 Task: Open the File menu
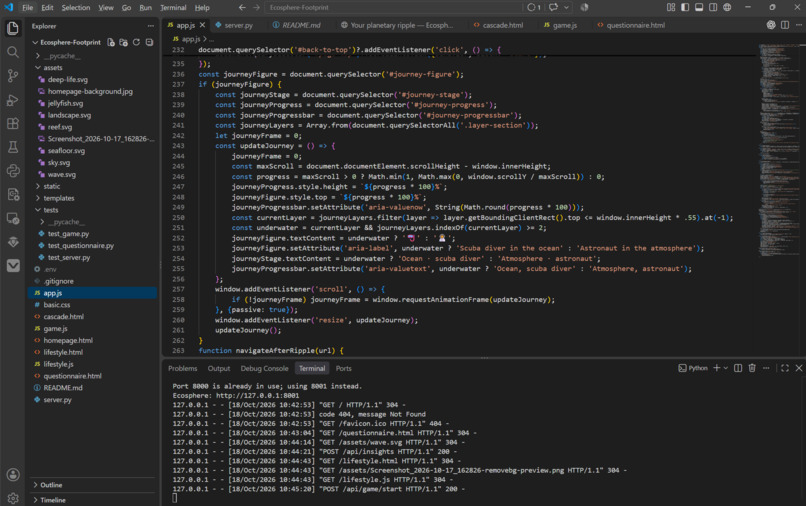[28, 7]
